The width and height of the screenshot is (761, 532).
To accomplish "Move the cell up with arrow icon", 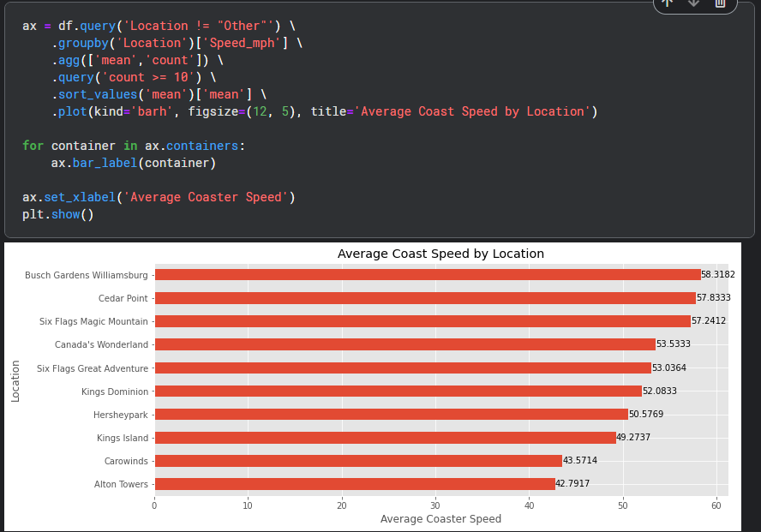I will pyautogui.click(x=668, y=3).
